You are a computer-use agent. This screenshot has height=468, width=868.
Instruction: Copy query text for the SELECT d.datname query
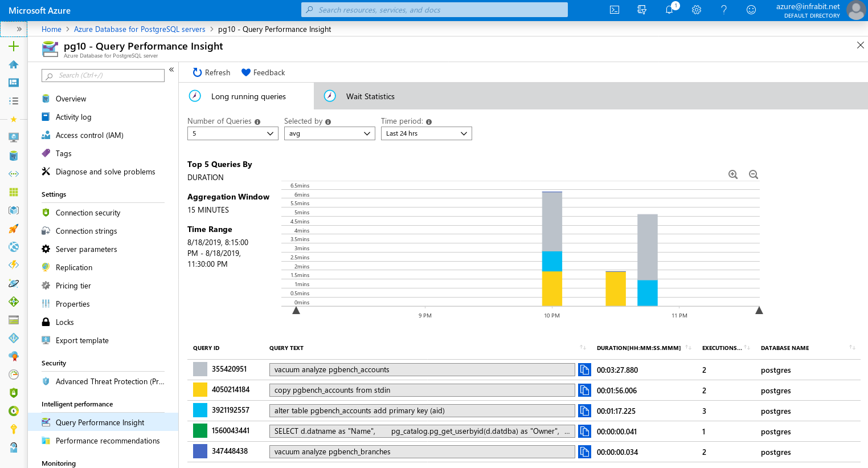click(584, 432)
